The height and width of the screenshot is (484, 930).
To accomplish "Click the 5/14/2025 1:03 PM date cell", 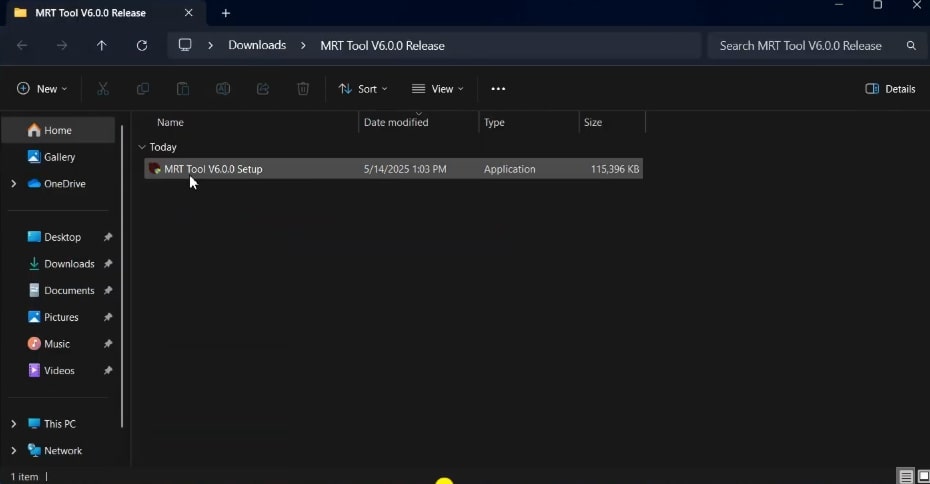I will point(405,169).
